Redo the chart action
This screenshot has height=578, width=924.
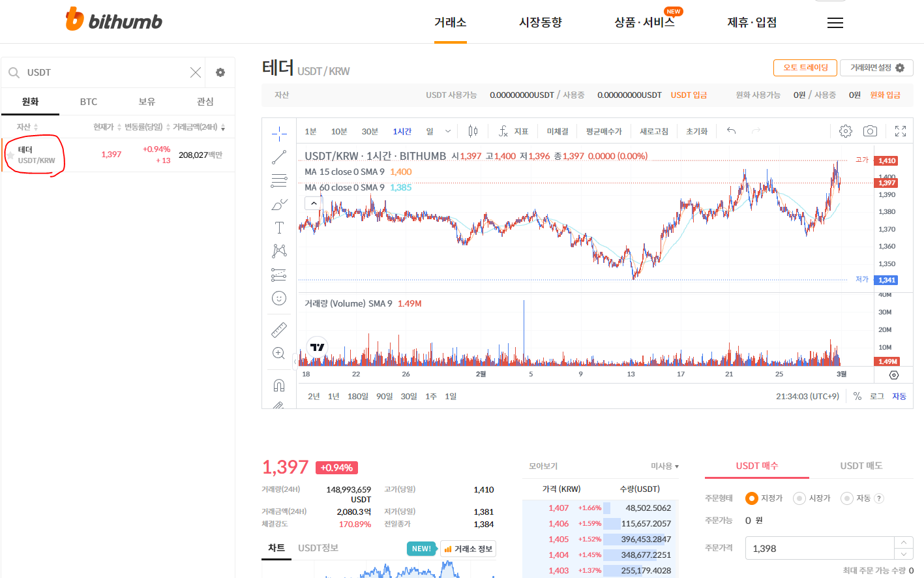tap(756, 131)
